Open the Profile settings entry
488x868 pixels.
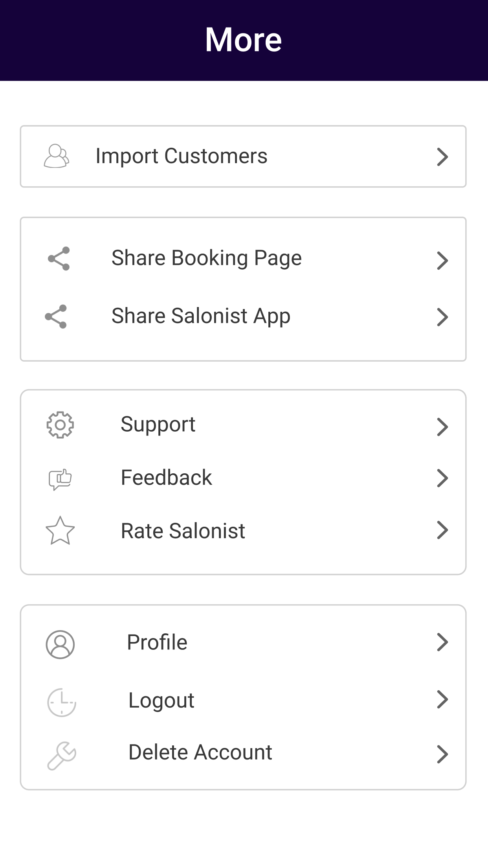coord(243,642)
